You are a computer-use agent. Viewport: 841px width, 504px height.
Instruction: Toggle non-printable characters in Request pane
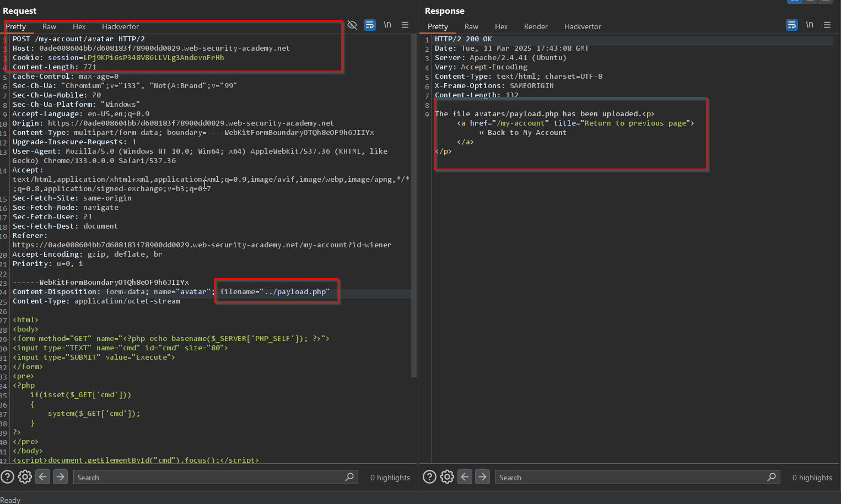tap(387, 25)
